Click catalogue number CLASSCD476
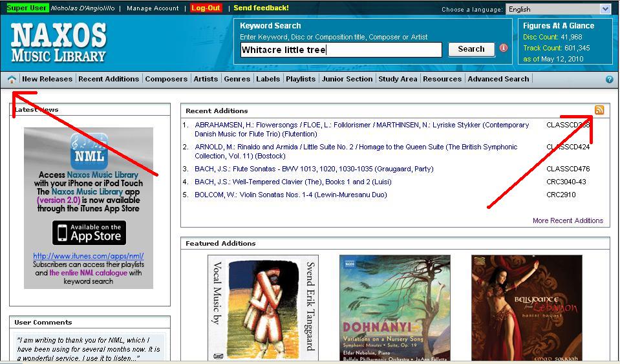The width and height of the screenshot is (620, 364). point(568,169)
